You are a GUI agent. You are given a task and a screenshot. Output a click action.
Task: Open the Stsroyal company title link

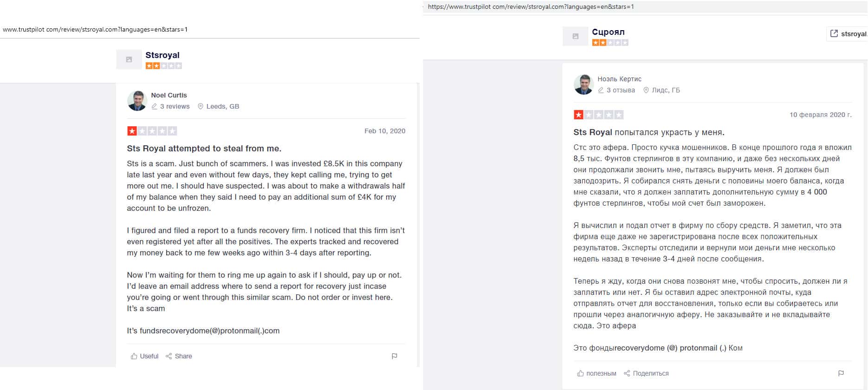tap(162, 55)
